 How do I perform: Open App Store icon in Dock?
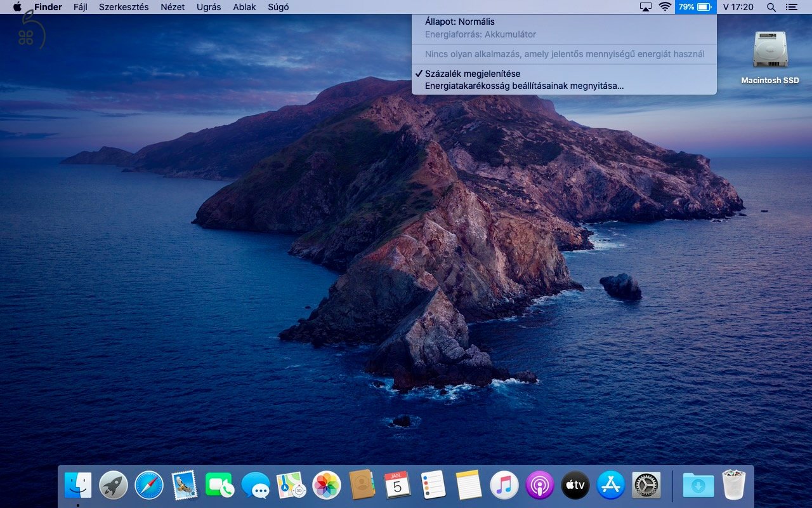point(611,485)
